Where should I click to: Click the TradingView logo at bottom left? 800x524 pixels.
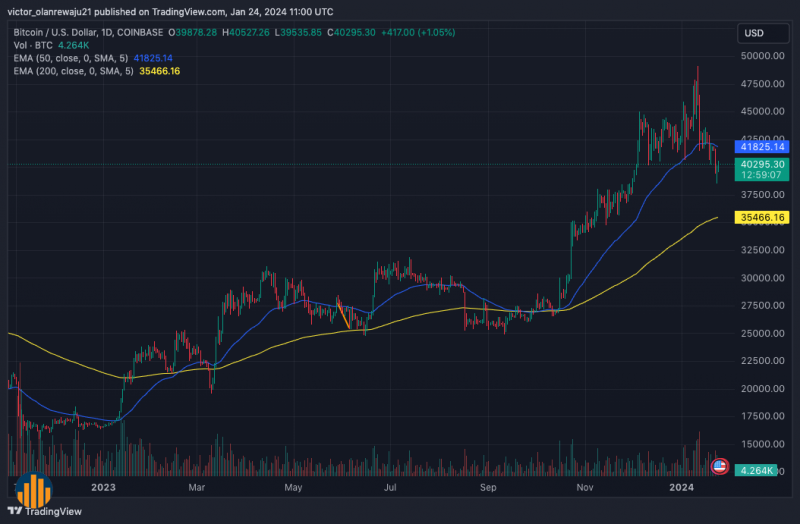[50, 510]
